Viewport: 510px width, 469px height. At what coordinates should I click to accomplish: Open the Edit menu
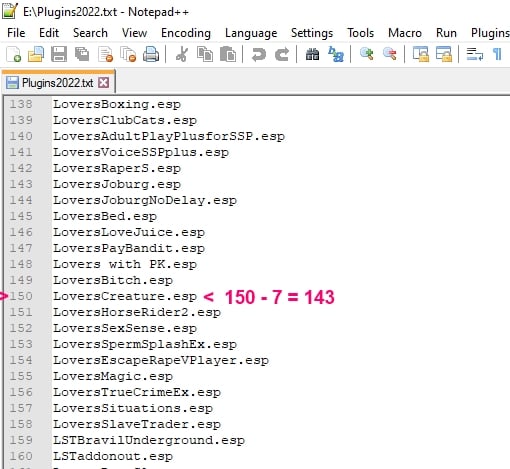[x=49, y=33]
